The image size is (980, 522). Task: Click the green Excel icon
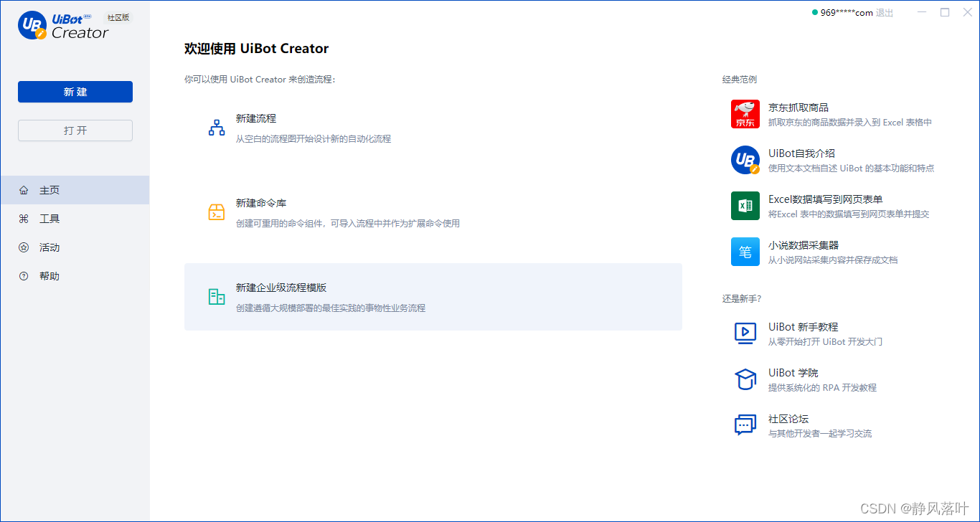745,206
